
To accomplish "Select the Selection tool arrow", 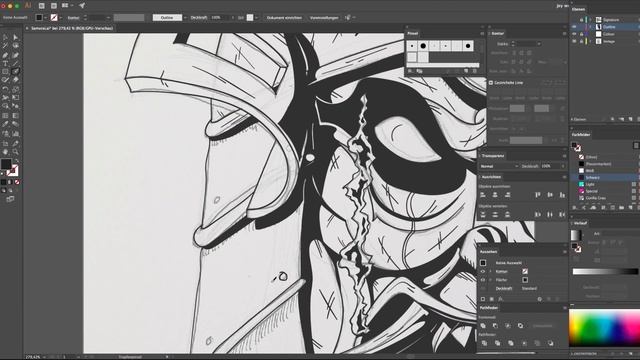I will [5, 38].
